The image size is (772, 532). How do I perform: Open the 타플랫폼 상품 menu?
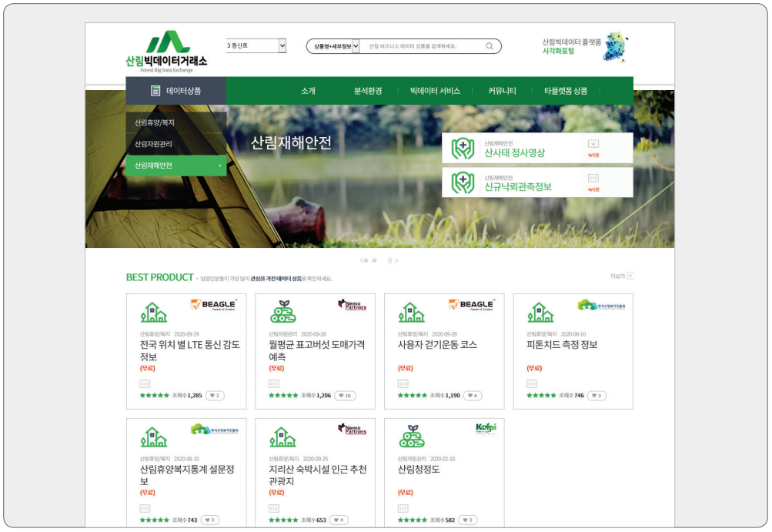[566, 91]
